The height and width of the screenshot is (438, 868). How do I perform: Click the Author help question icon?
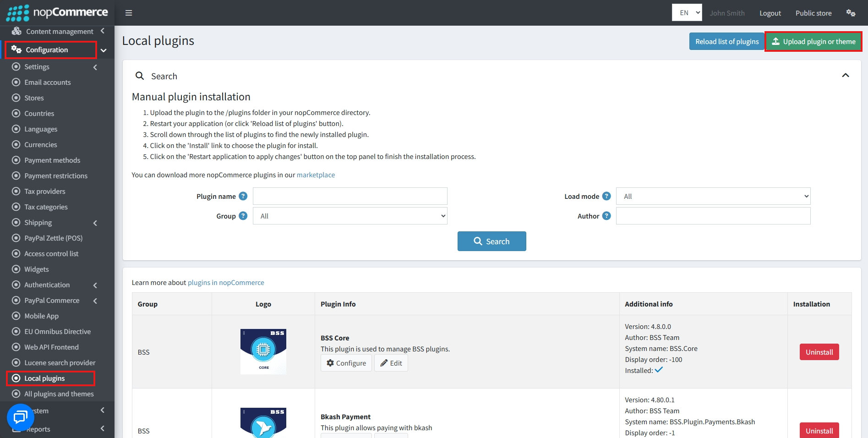[606, 216]
